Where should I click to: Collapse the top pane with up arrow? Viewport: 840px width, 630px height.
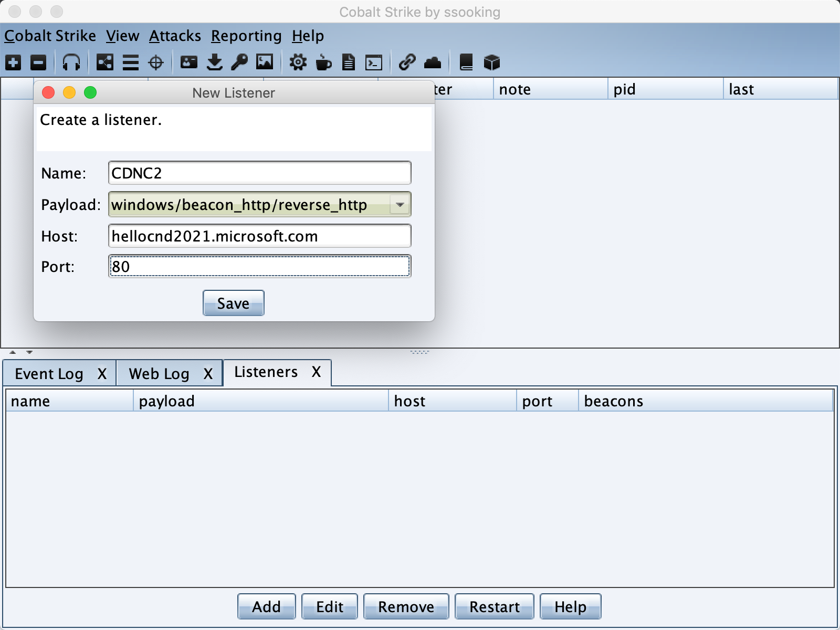point(13,352)
